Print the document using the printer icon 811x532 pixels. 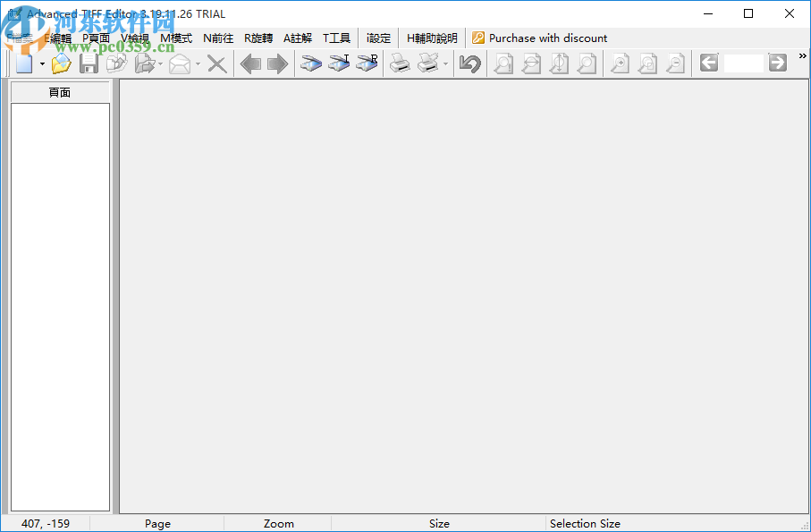399,63
